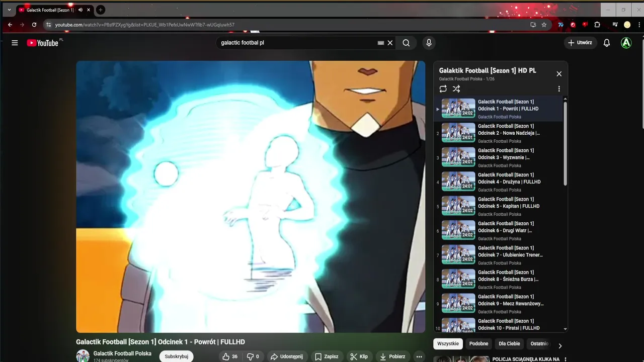Go to the YouTube home logo

tap(43, 43)
